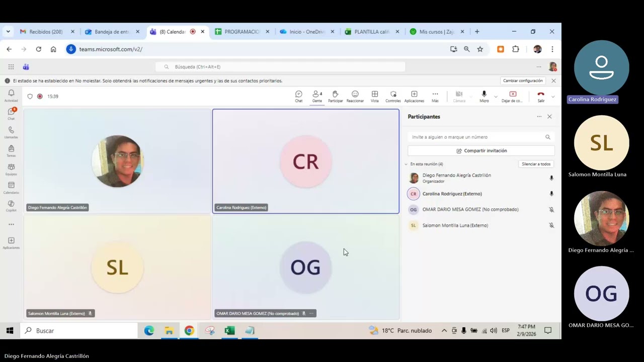Screen dimensions: 644x362
Task: Click Compartir invitación button
Action: (x=481, y=151)
